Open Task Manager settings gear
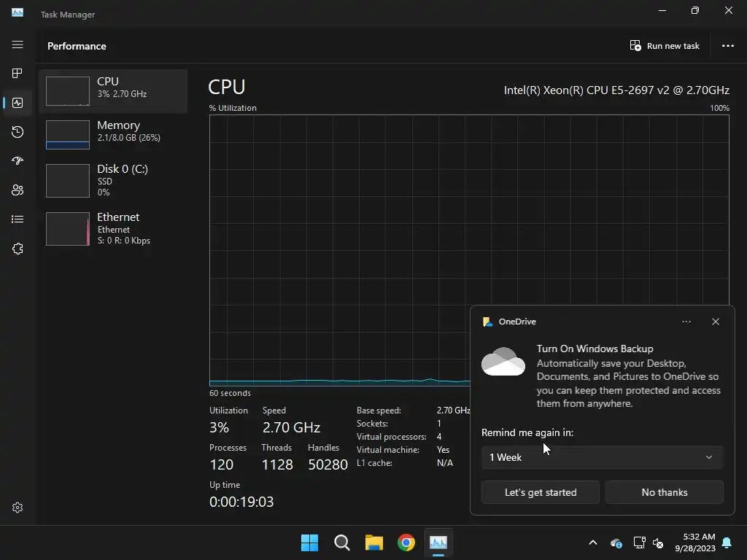 coord(18,507)
